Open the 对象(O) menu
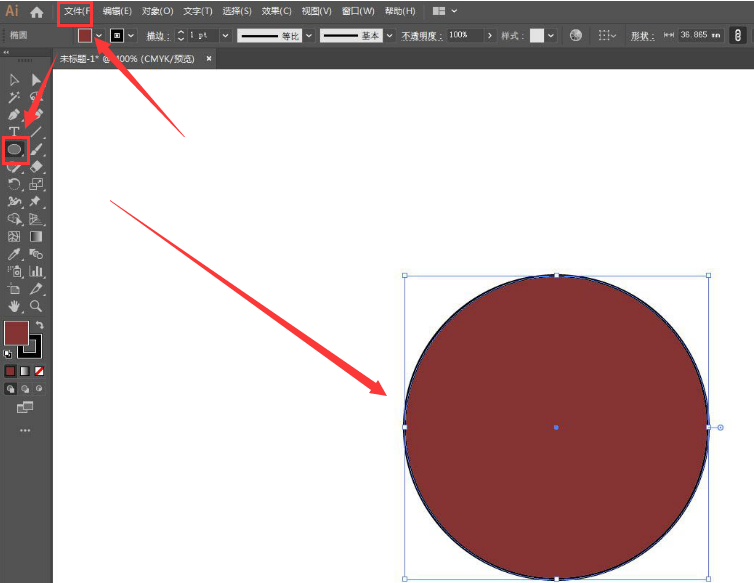 (158, 12)
